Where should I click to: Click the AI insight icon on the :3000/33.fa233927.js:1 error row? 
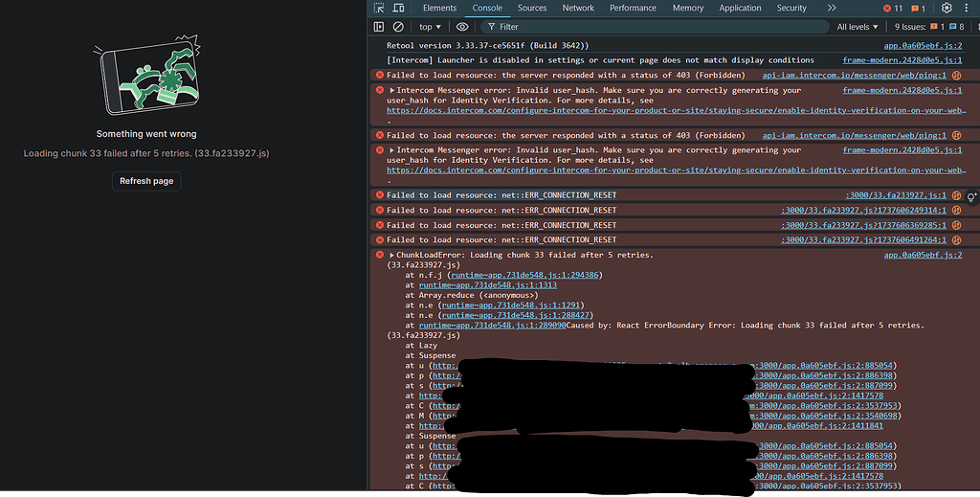(x=956, y=195)
